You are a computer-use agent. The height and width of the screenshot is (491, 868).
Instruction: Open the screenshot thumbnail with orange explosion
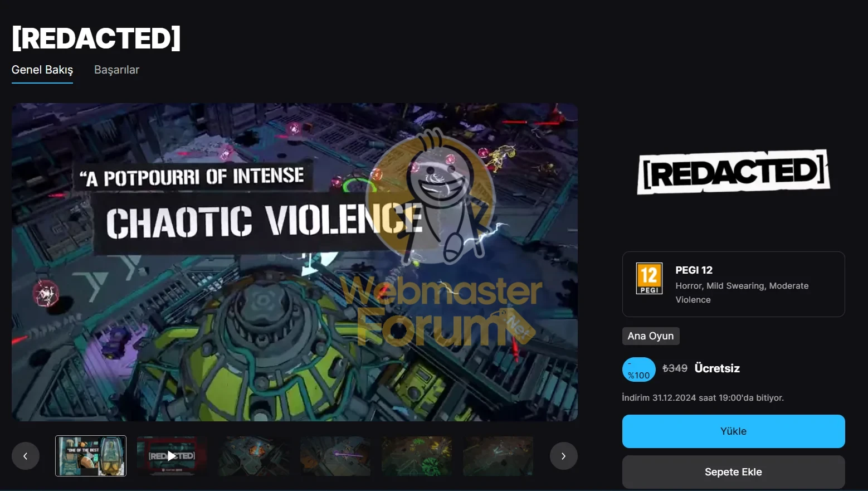tap(253, 456)
